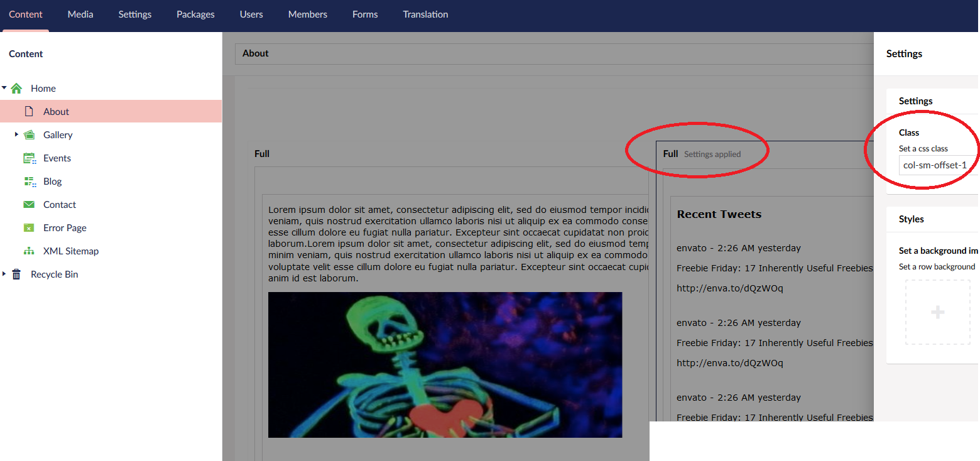Click the Recycle Bin trash icon
980x461 pixels.
17,274
